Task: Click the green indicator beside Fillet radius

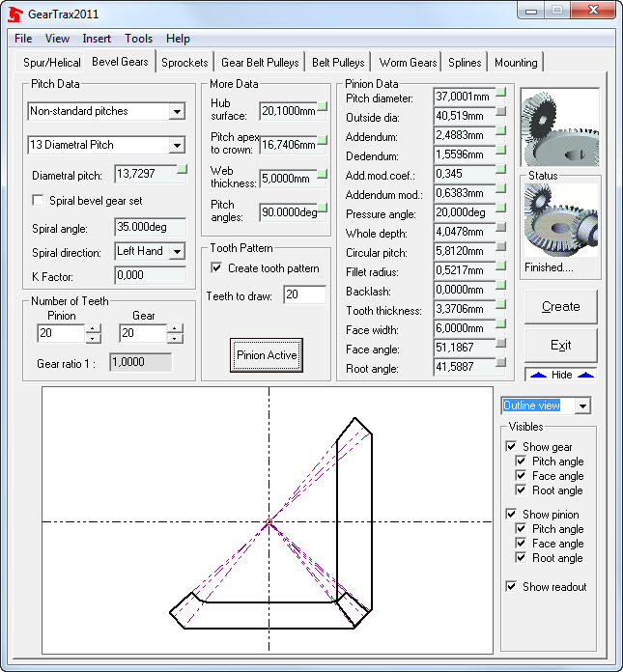Action: (x=500, y=266)
